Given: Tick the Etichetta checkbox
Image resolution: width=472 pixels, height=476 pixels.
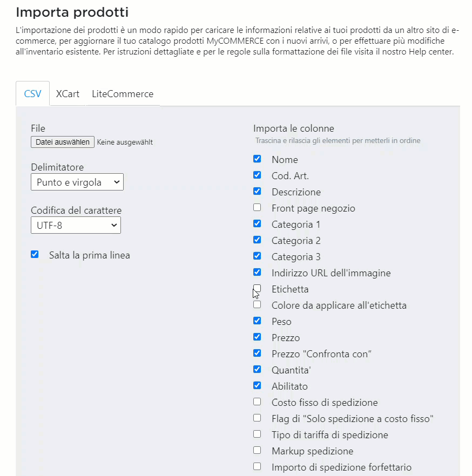Looking at the screenshot, I should [257, 288].
